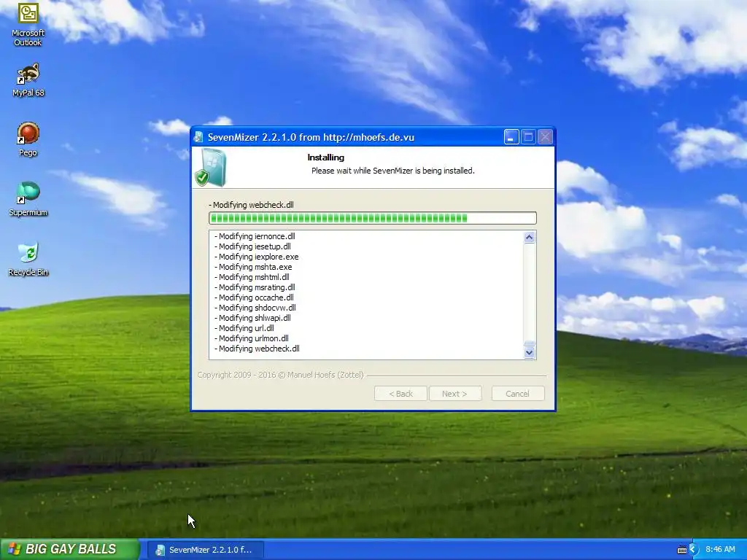
Task: Click the SevenMizer window title text
Action: [x=311, y=137]
